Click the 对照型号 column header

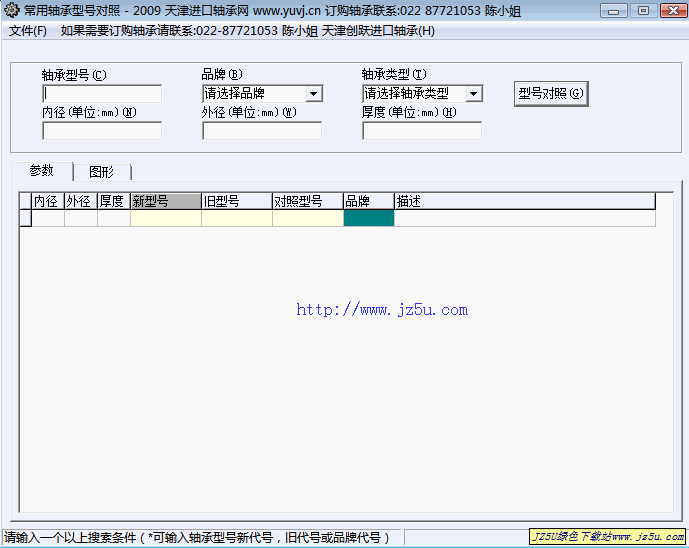(308, 201)
